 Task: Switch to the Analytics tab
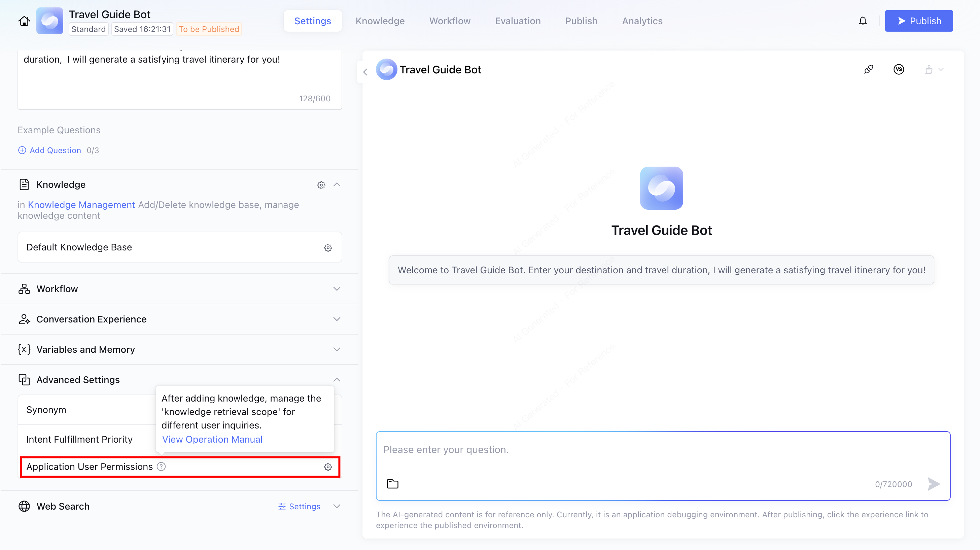click(x=642, y=21)
